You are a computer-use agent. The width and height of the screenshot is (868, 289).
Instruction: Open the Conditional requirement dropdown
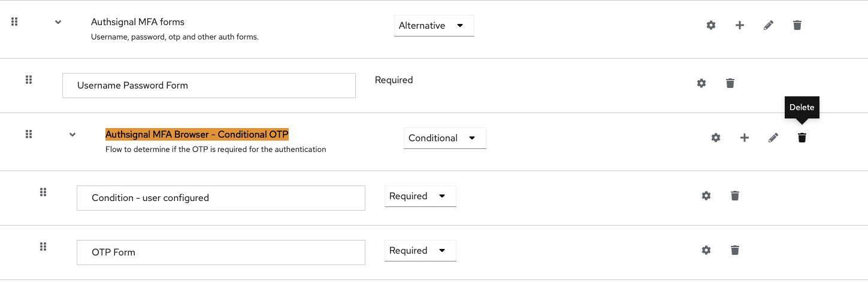445,138
